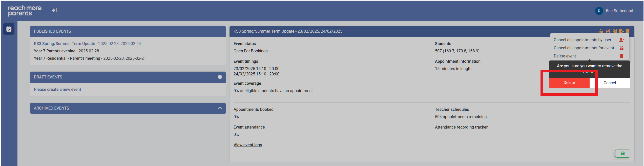Choose Delete event menu option

pyautogui.click(x=565, y=56)
